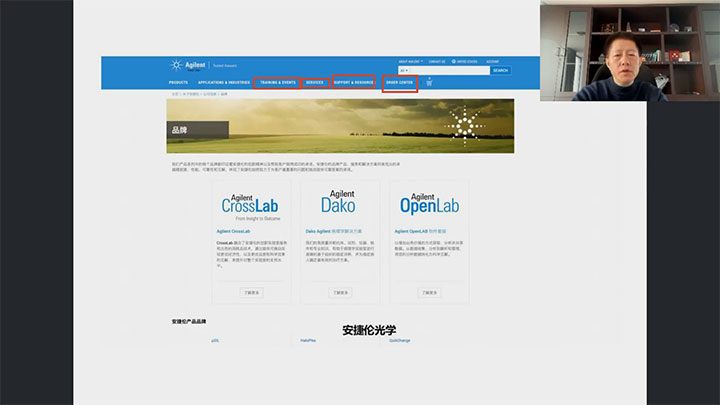The image size is (720, 405).
Task: Click learn more button under CrossLab card
Action: tap(251, 293)
